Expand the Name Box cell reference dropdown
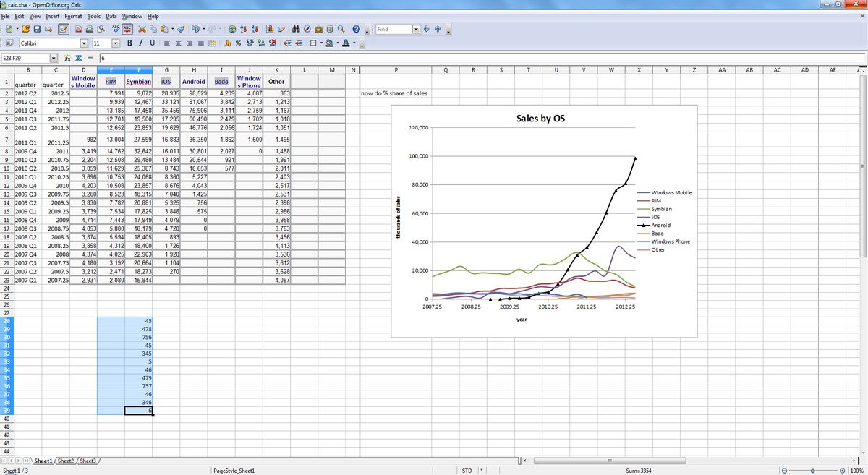The width and height of the screenshot is (868, 475). point(54,58)
